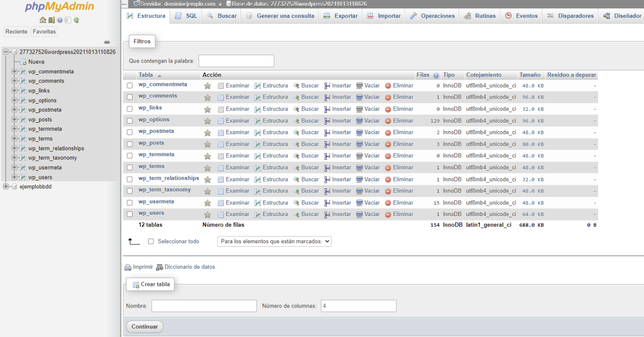The height and width of the screenshot is (337, 644).
Task: Star wp_options as favorite
Action: 207,121
